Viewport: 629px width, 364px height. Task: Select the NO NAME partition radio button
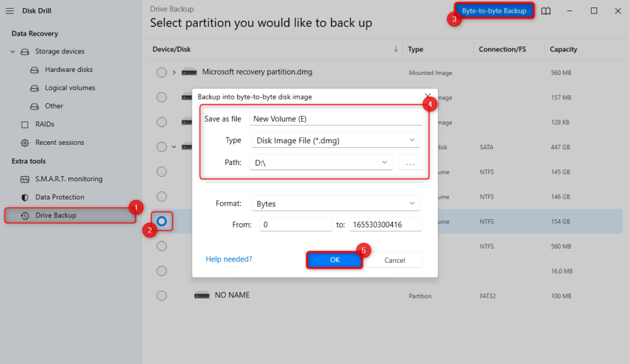click(162, 295)
